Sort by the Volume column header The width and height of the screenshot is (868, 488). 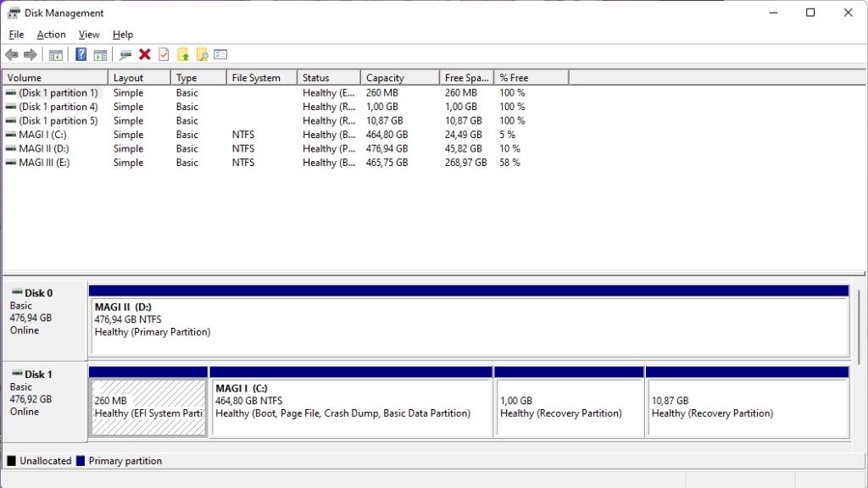(x=55, y=77)
